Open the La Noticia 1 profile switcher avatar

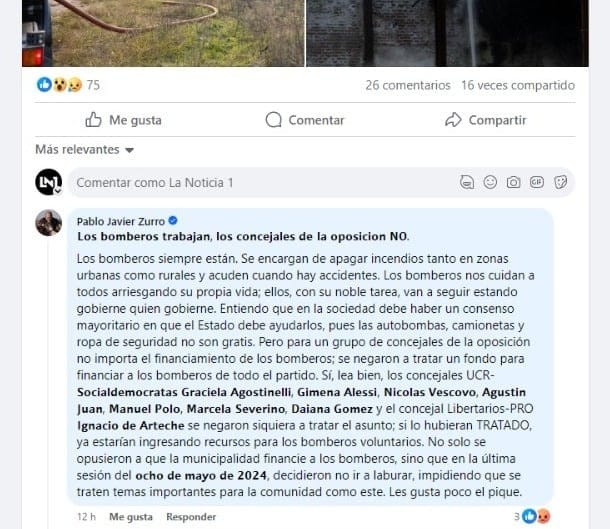(49, 182)
